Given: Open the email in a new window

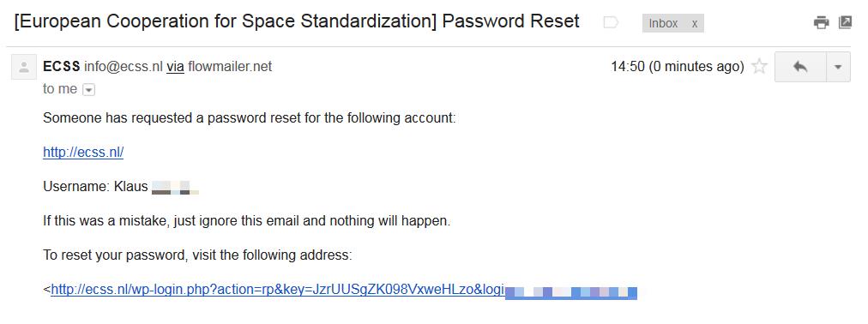Looking at the screenshot, I should pyautogui.click(x=845, y=22).
